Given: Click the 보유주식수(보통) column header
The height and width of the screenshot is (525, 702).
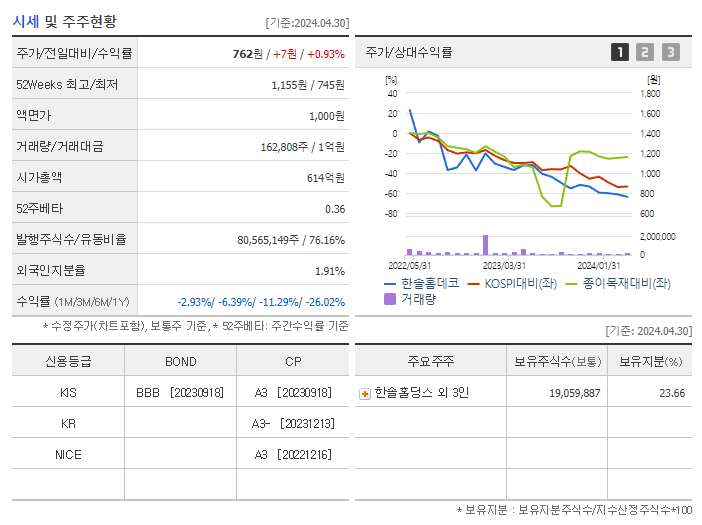Looking at the screenshot, I should pyautogui.click(x=557, y=362).
